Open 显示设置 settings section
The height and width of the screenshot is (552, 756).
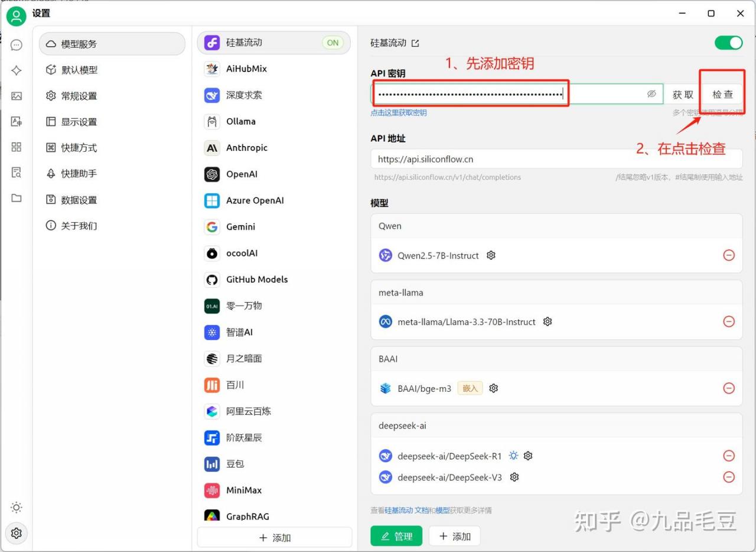pos(112,122)
